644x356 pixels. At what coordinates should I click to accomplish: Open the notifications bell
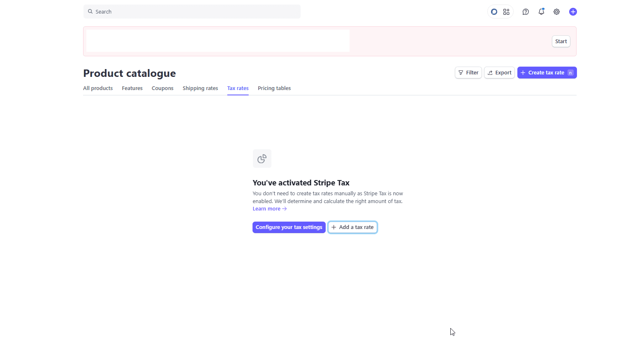point(541,12)
